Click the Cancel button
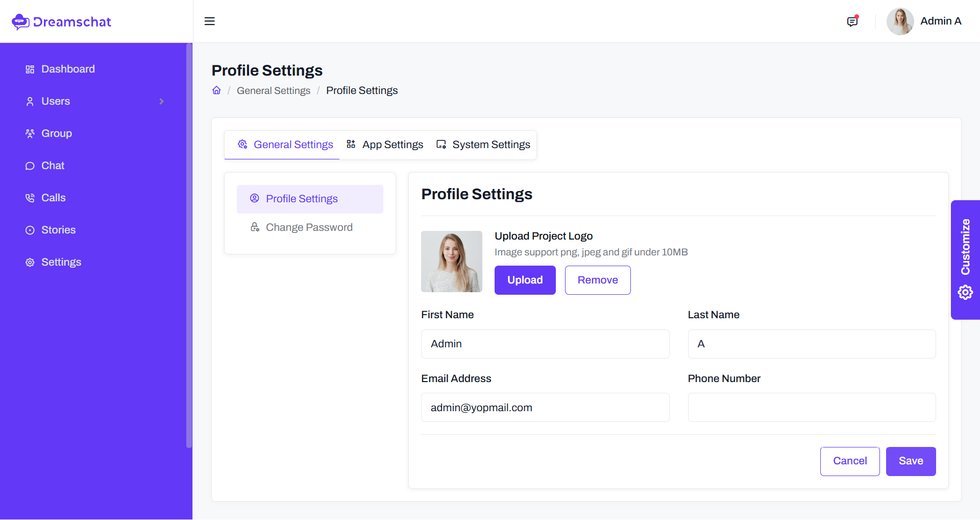 coord(850,461)
